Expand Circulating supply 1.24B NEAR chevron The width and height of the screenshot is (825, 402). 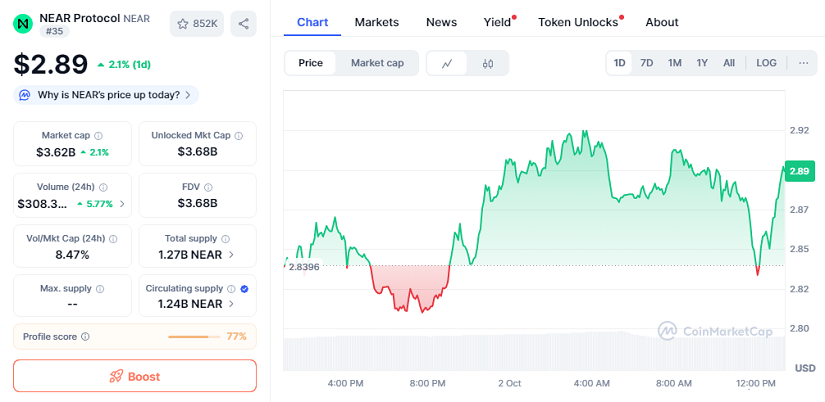tap(232, 304)
